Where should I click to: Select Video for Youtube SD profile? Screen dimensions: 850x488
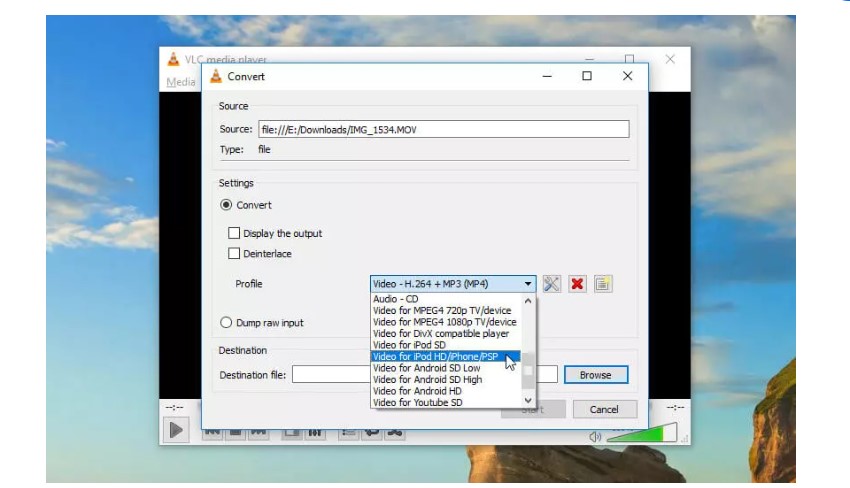point(446,402)
